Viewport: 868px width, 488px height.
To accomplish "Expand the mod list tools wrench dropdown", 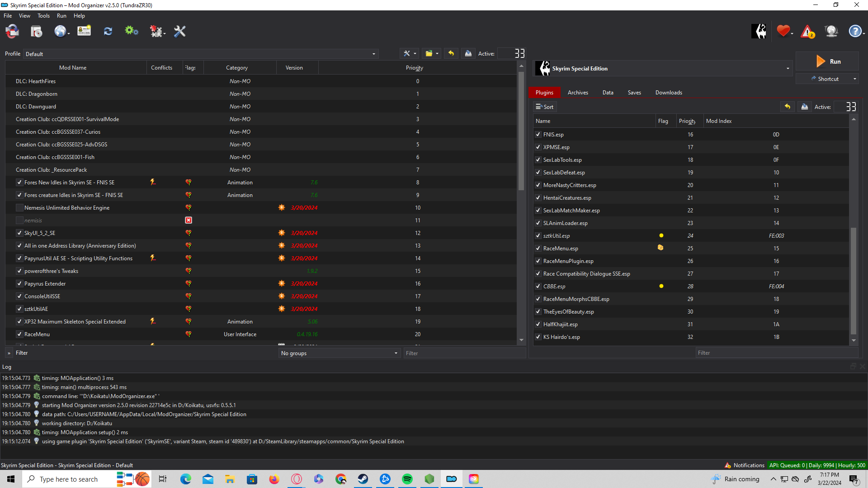I will click(410, 53).
